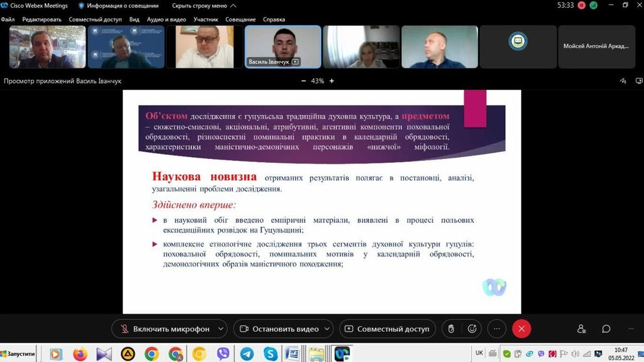The image size is (644, 362).
Task: Open Viber from the taskbar
Action: [223, 354]
